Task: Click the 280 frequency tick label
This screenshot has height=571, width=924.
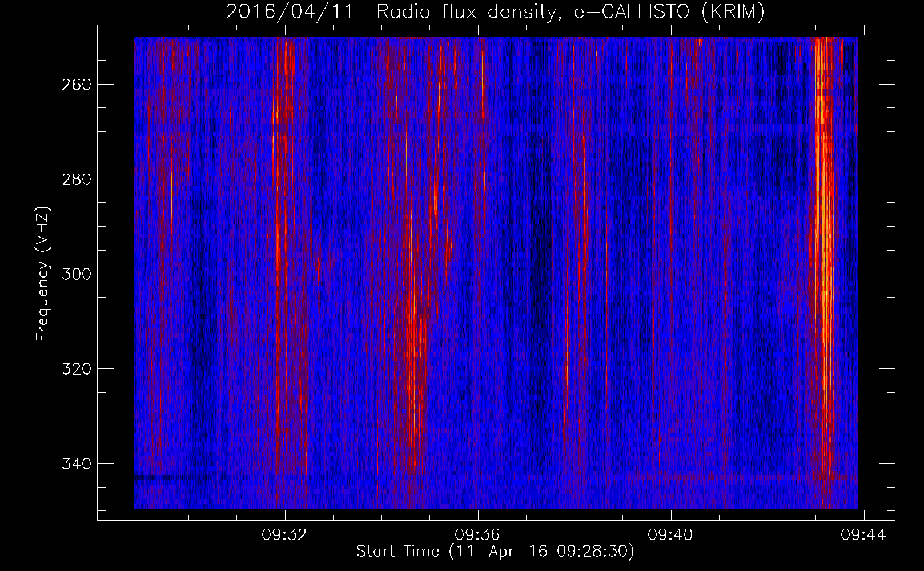Action: 76,179
